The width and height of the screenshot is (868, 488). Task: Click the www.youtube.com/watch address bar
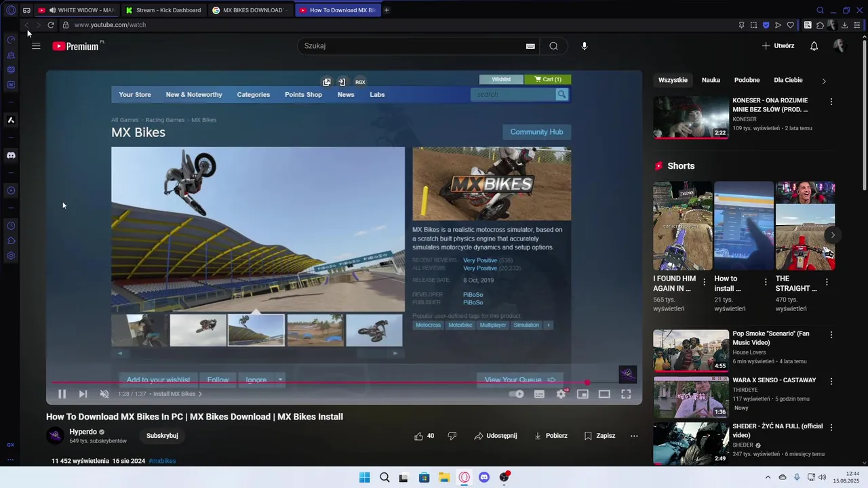pyautogui.click(x=110, y=25)
